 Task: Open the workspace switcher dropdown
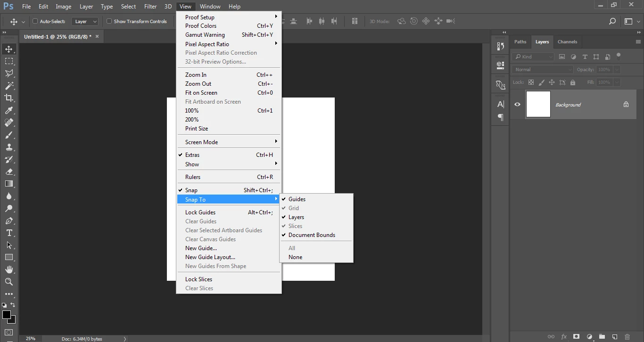[632, 21]
